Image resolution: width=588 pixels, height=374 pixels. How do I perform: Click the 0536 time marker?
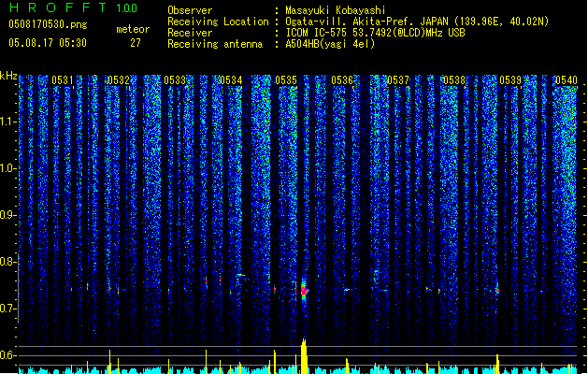342,80
